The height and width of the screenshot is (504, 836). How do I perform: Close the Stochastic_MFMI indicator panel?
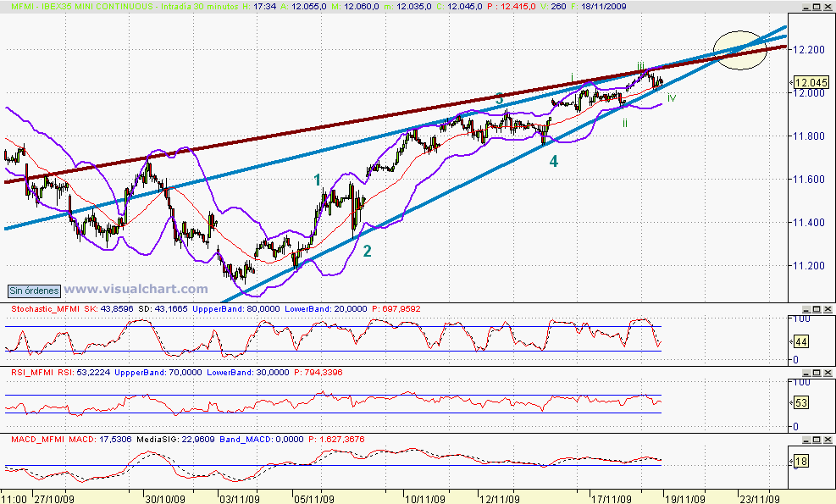click(x=828, y=309)
